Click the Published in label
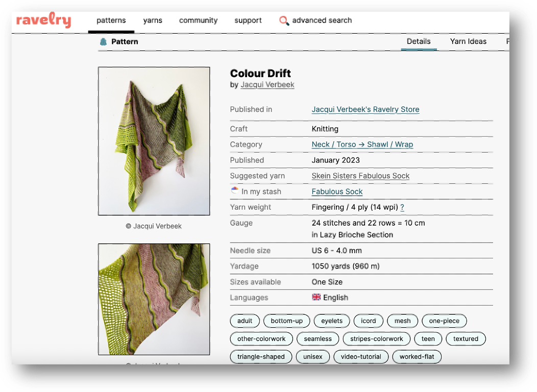Screen dimensions: 537x392 click(x=251, y=109)
